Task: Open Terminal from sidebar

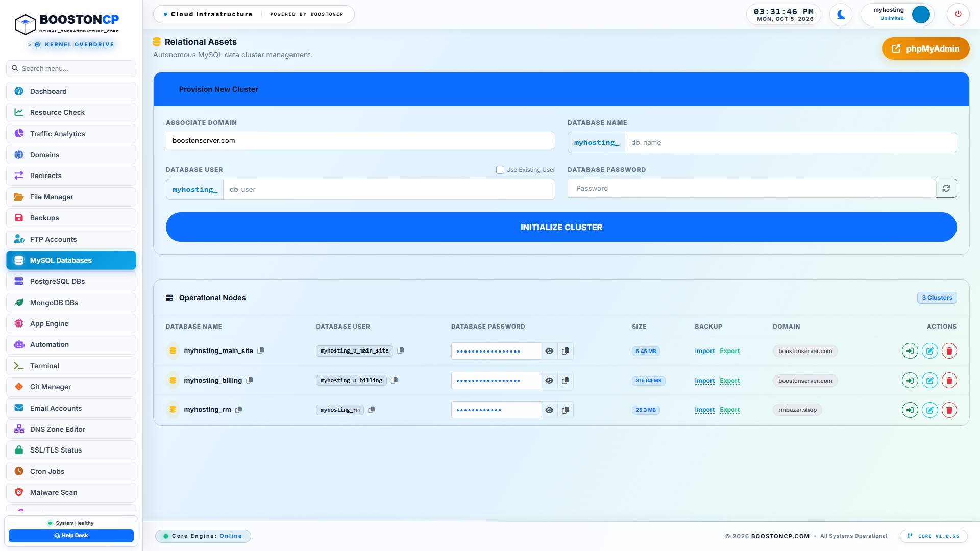Action: [71, 366]
